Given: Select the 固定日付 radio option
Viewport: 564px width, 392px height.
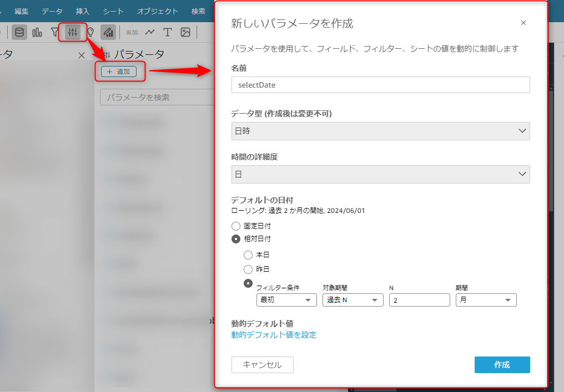Looking at the screenshot, I should pos(236,226).
